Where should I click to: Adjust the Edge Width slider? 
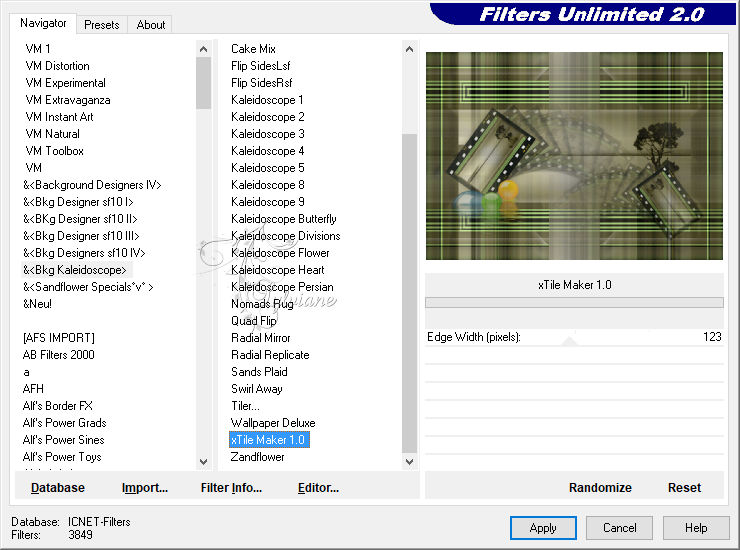570,342
